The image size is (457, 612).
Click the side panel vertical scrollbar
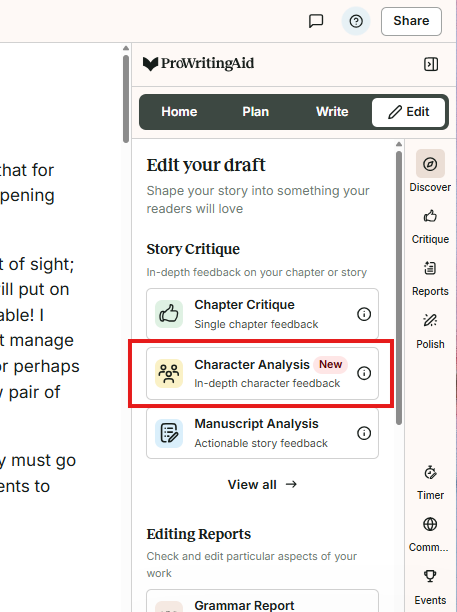[398, 288]
